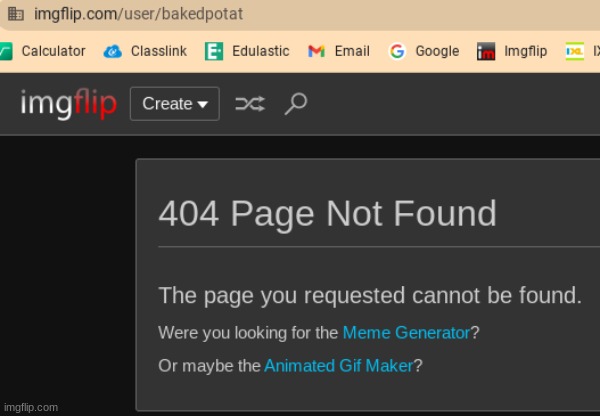
Task: Go to the Google bookmark
Action: (x=424, y=51)
